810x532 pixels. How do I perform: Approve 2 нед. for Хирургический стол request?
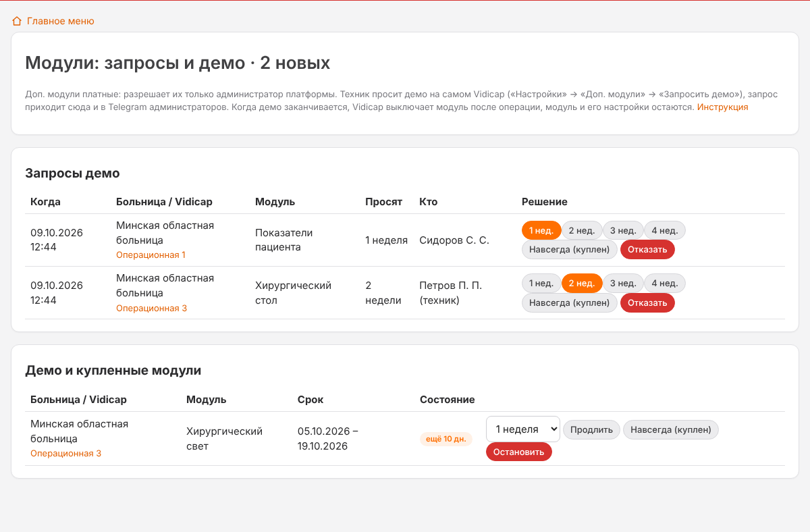tap(582, 284)
